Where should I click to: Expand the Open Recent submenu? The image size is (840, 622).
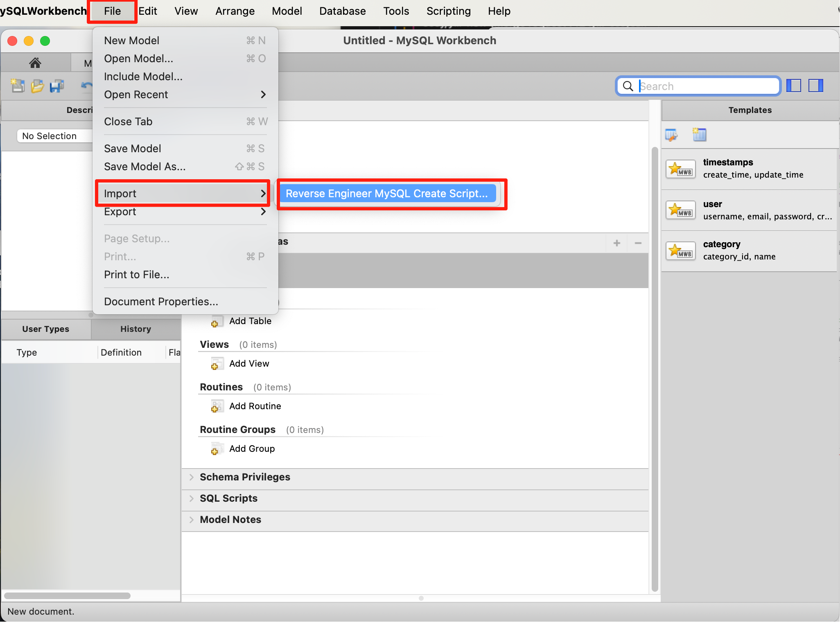click(x=185, y=95)
